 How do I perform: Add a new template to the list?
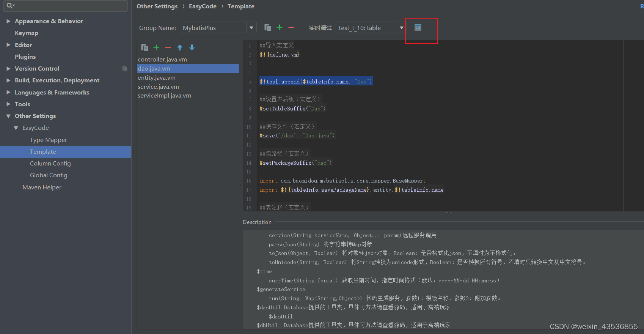click(x=156, y=47)
